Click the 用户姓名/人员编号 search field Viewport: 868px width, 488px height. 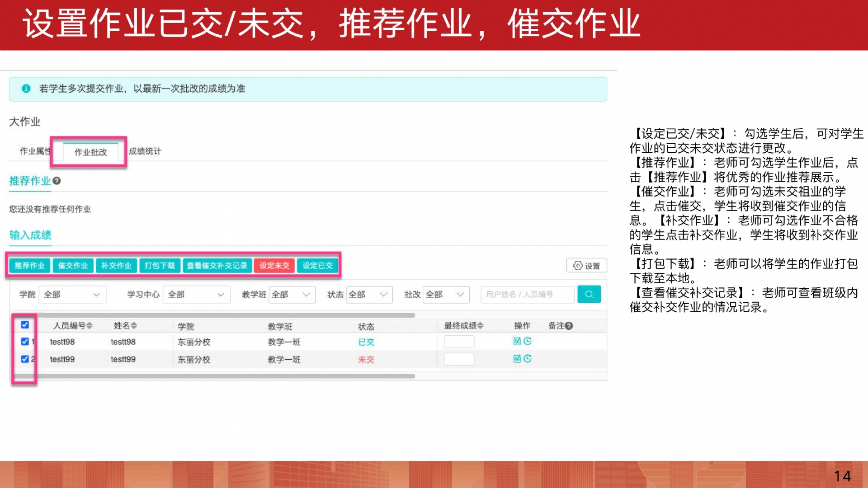pos(527,295)
